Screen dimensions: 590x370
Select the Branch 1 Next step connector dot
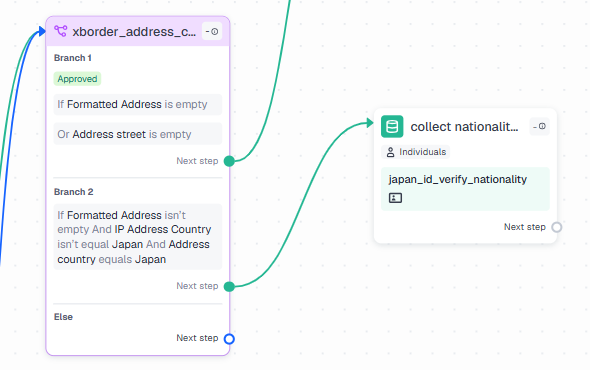229,161
